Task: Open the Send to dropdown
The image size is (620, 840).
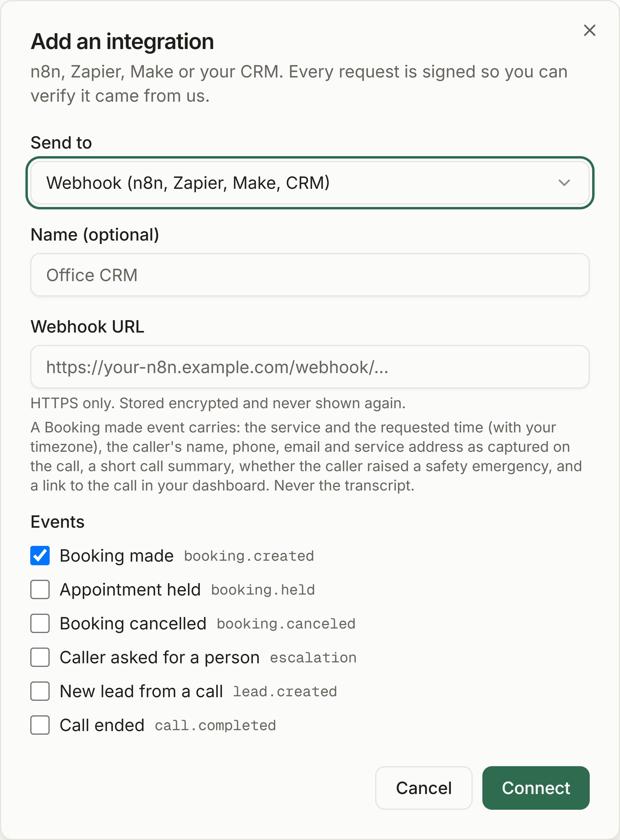Action: [310, 183]
